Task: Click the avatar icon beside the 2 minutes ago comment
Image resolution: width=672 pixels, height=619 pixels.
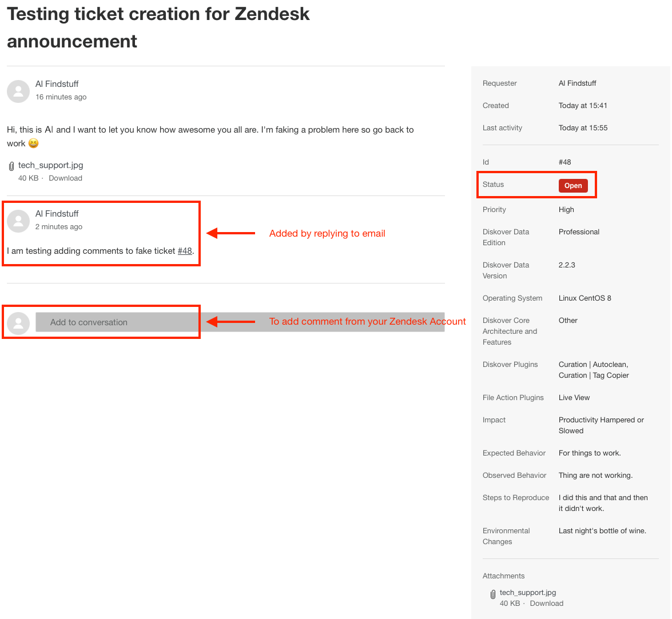Action: click(18, 221)
